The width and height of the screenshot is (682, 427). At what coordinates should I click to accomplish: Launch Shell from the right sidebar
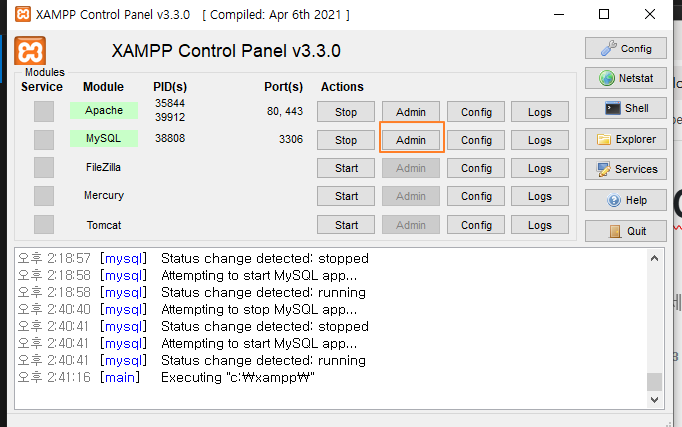(x=625, y=108)
